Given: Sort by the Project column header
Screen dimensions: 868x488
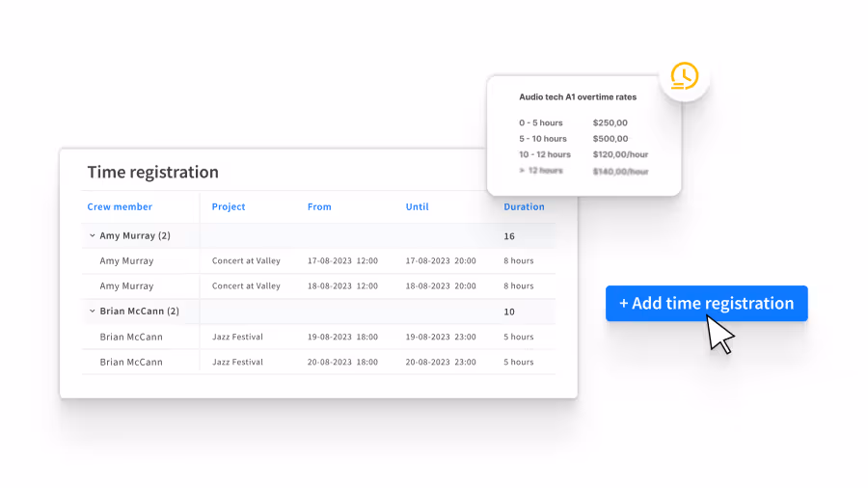Looking at the screenshot, I should [228, 206].
